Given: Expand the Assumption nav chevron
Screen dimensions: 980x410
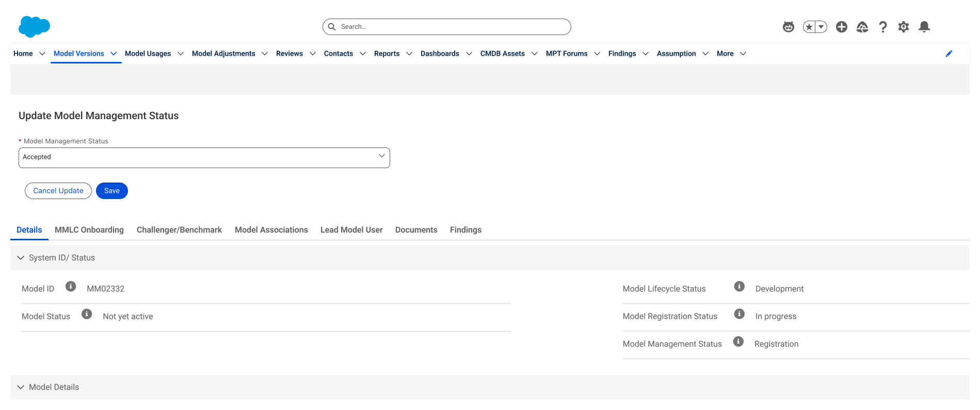Looking at the screenshot, I should (x=705, y=54).
